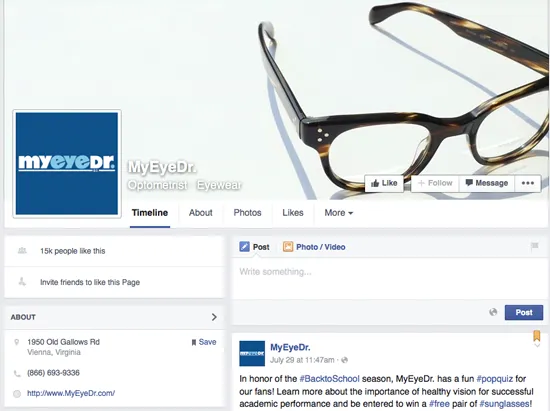Click the MyEyeDr. post avatar thumbnail

(252, 353)
